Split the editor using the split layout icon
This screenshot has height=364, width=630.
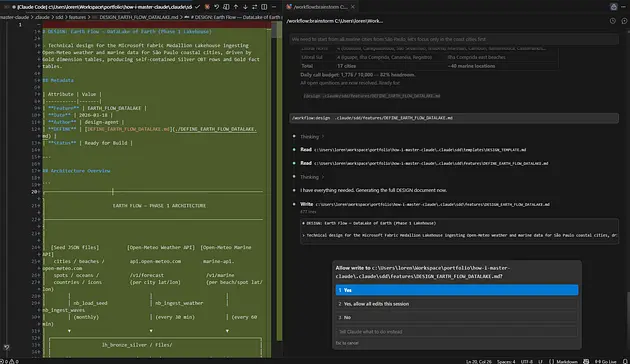click(x=264, y=7)
